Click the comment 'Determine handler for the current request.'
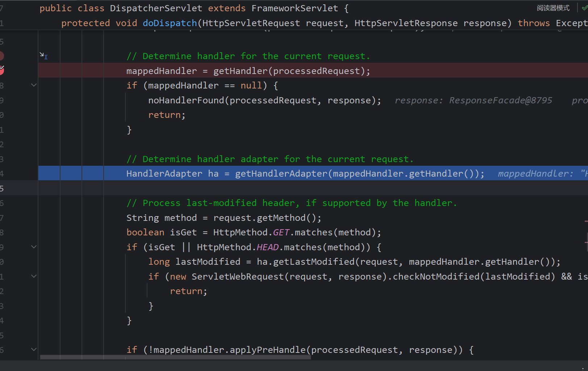Image resolution: width=588 pixels, height=371 pixels. tap(248, 56)
